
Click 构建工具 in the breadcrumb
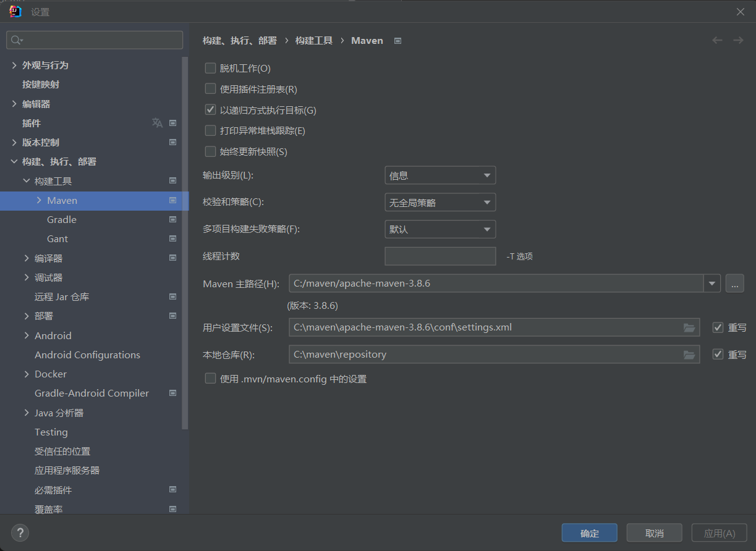(314, 40)
